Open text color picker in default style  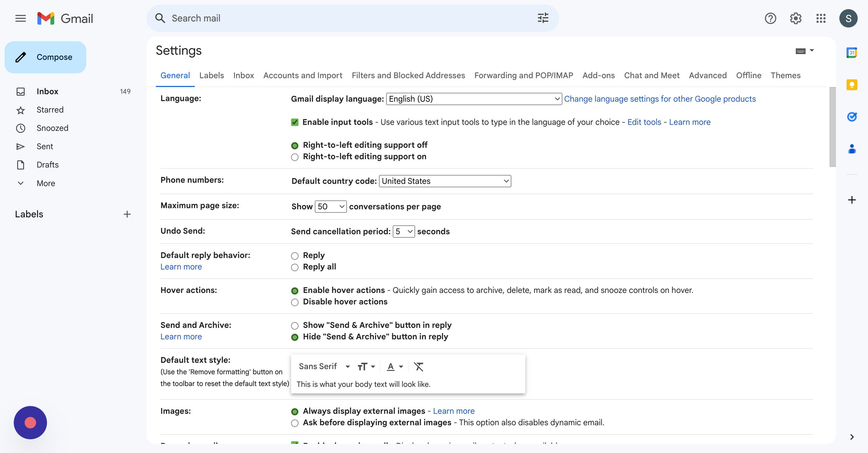click(394, 367)
